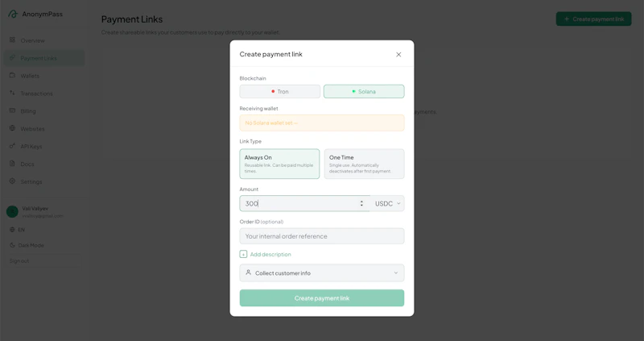Click the Websites globe icon

point(12,128)
